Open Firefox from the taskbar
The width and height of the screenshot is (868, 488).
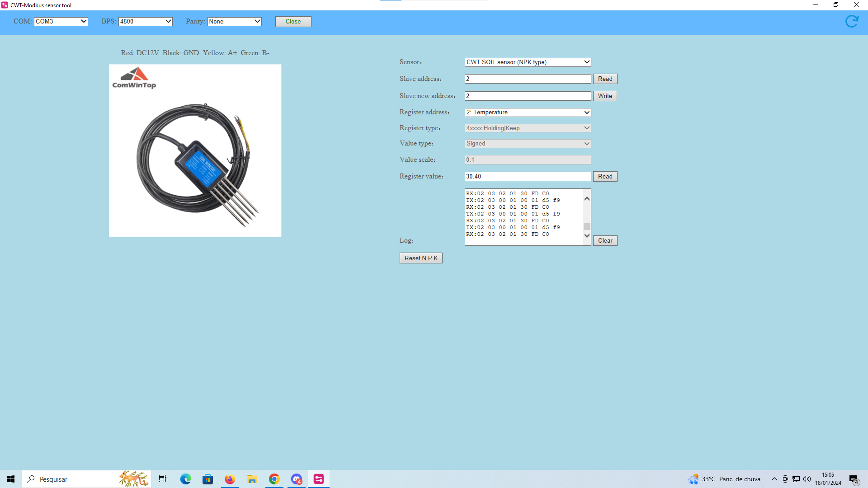click(230, 479)
